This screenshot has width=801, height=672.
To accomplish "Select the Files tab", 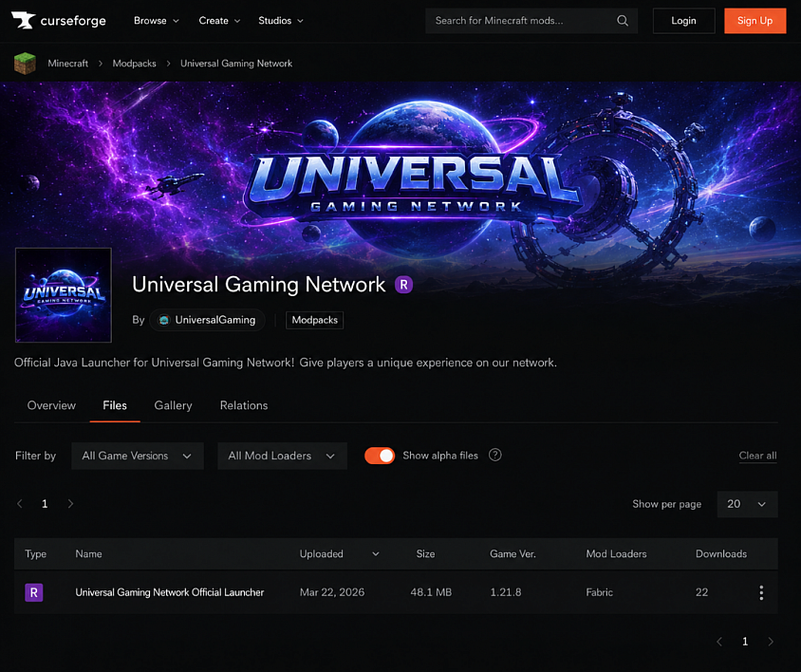I will tap(115, 405).
